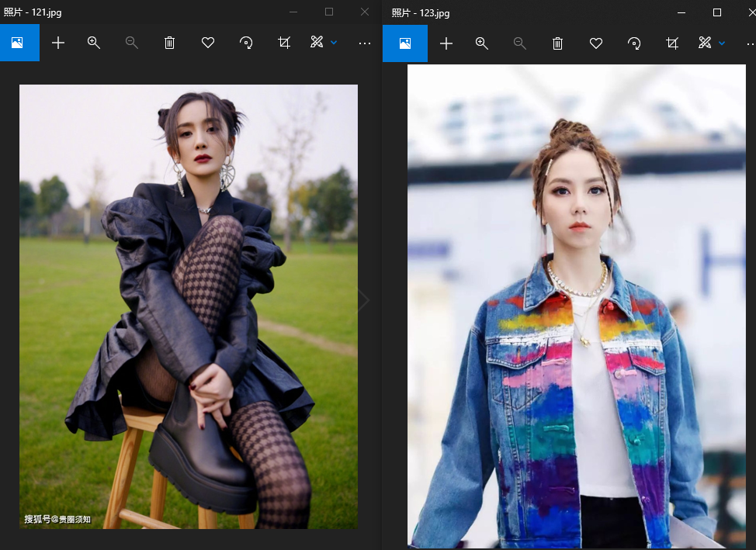The width and height of the screenshot is (756, 550).
Task: Maximize the 123.jpg photo window
Action: pyautogui.click(x=717, y=12)
